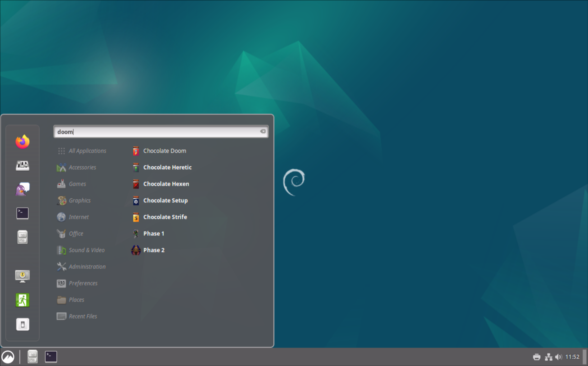Launch the Phase 2 game
Image resolution: width=588 pixels, height=366 pixels.
point(153,250)
